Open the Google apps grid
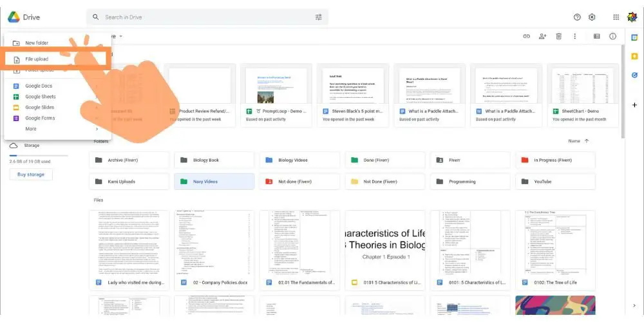This screenshot has height=322, width=644. (616, 17)
